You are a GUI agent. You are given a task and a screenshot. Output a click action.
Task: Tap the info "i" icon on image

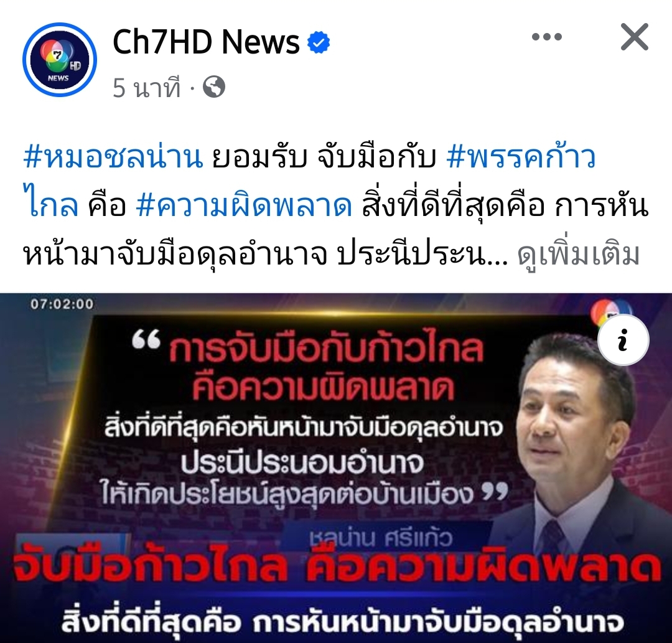(x=623, y=339)
